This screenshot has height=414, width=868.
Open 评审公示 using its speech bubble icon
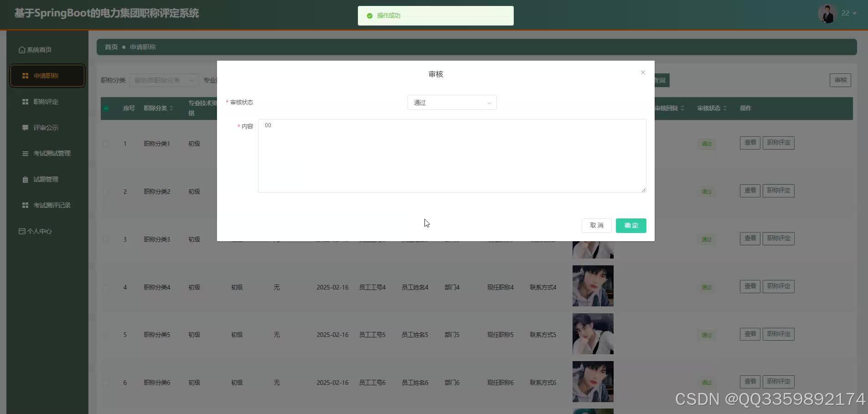(25, 128)
